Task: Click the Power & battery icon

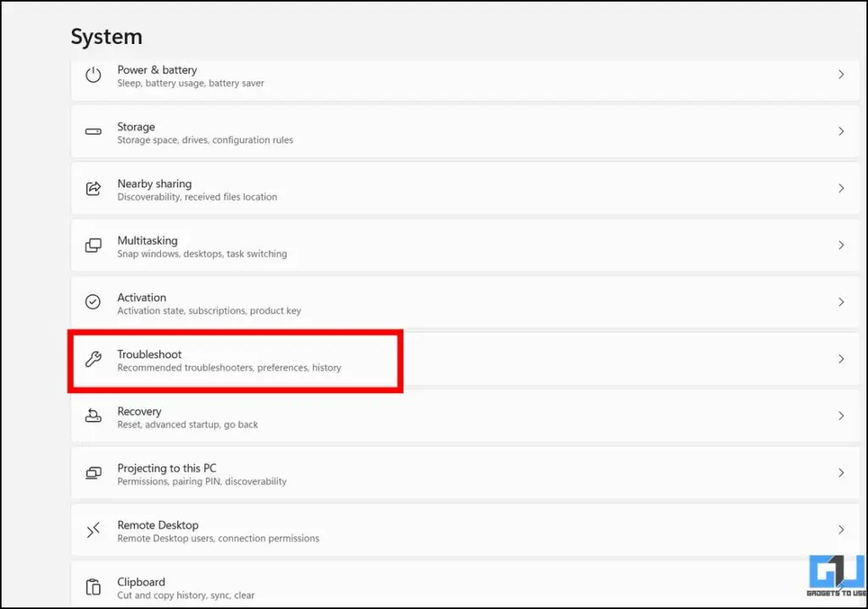Action: [x=93, y=75]
